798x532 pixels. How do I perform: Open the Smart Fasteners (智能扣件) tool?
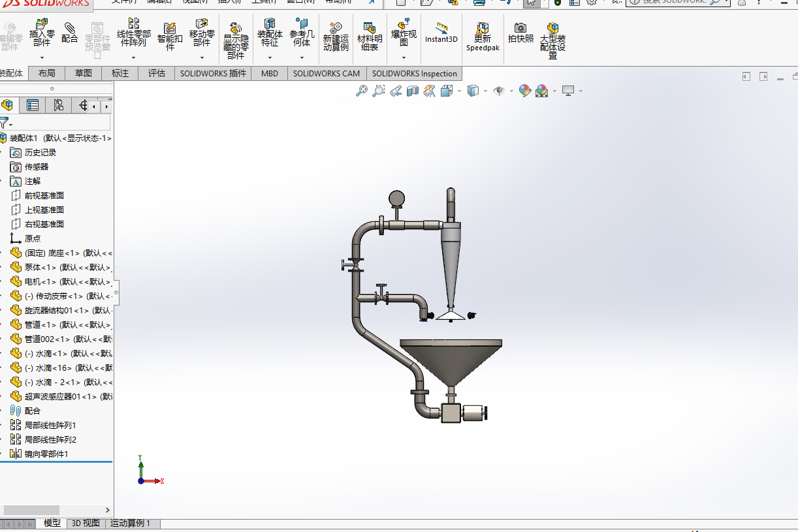pos(170,37)
